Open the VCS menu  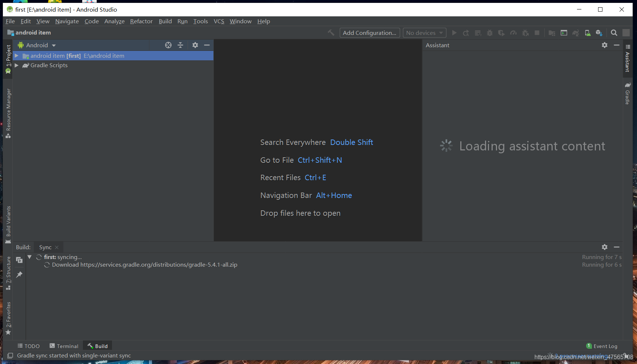(x=219, y=21)
